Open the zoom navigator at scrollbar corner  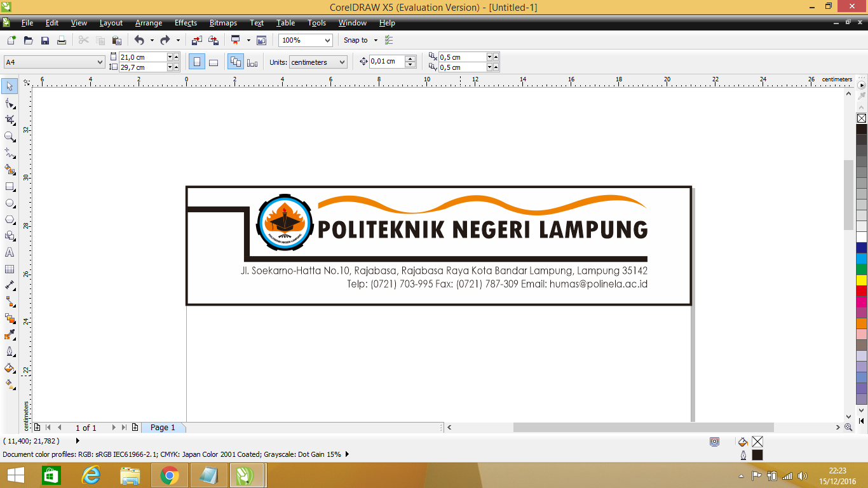click(848, 428)
